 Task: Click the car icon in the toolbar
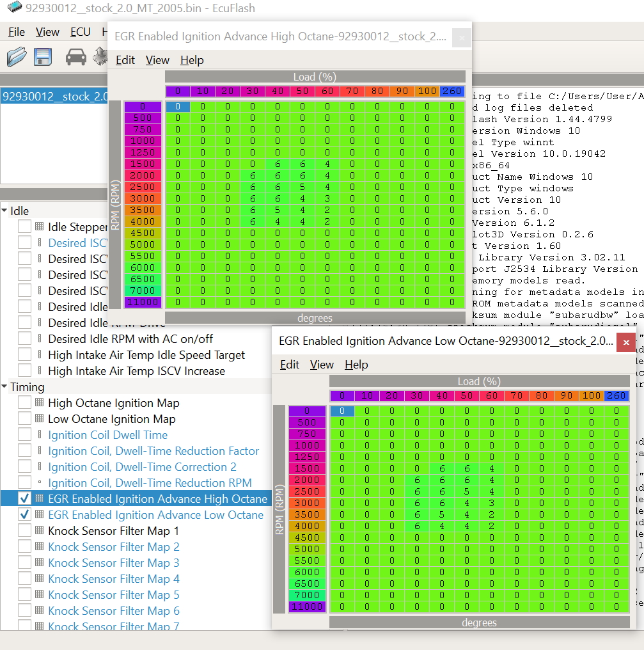click(76, 57)
